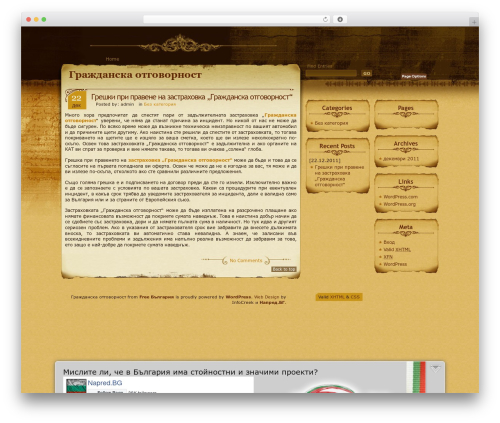Click the Find Entries search field
The width and height of the screenshot is (500, 423).
point(331,73)
